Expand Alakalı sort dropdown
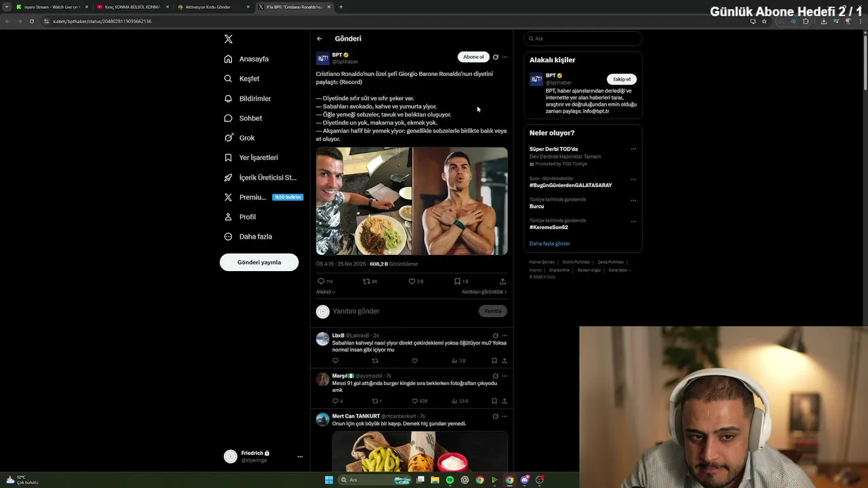This screenshot has width=868, height=488. 325,292
